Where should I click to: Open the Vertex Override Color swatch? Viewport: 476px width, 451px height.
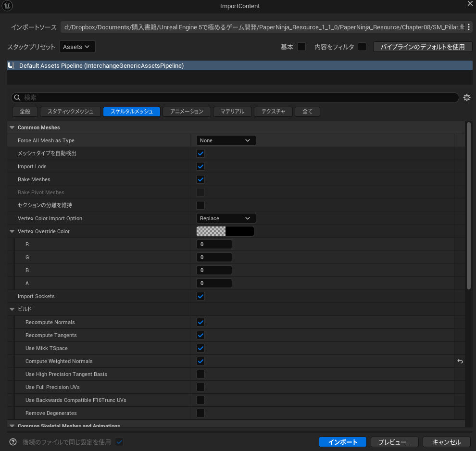pos(225,231)
